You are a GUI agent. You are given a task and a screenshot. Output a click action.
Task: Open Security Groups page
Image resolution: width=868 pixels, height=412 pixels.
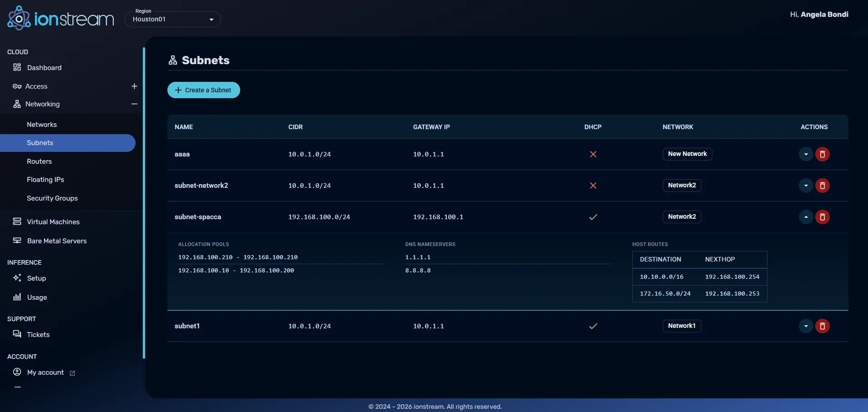click(x=52, y=198)
